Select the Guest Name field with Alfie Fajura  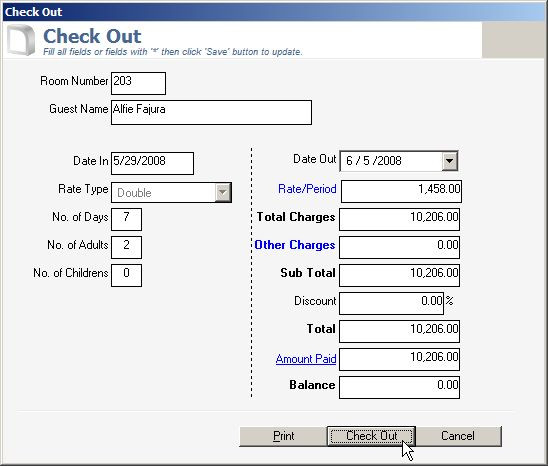pyautogui.click(x=211, y=112)
